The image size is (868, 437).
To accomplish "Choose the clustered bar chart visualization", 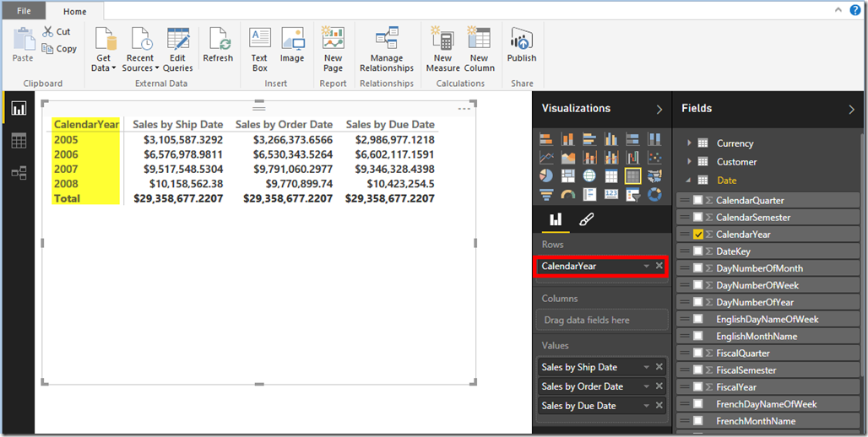I will tap(589, 139).
